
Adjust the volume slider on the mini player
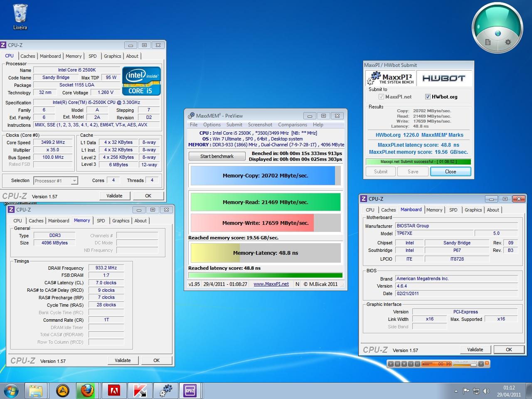click(x=473, y=365)
